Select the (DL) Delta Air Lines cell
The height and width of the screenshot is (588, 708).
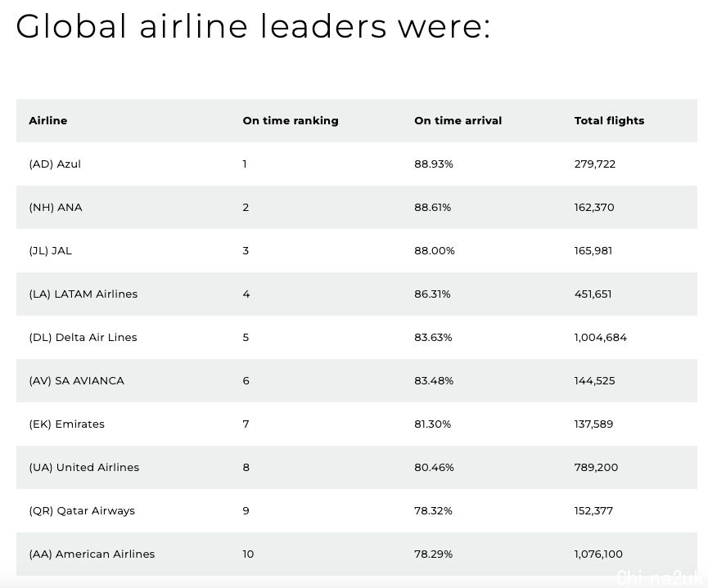pos(83,337)
